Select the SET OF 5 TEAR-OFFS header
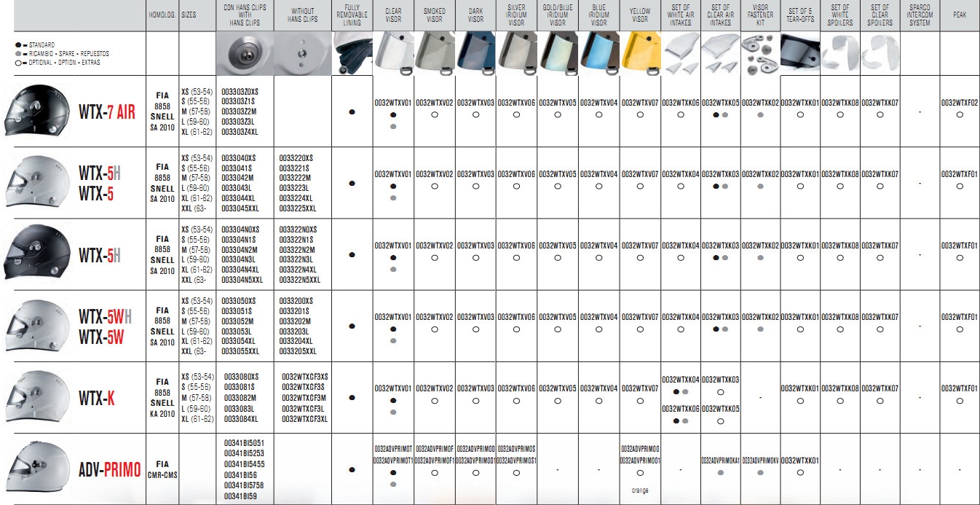This screenshot has width=980, height=505. 800,15
